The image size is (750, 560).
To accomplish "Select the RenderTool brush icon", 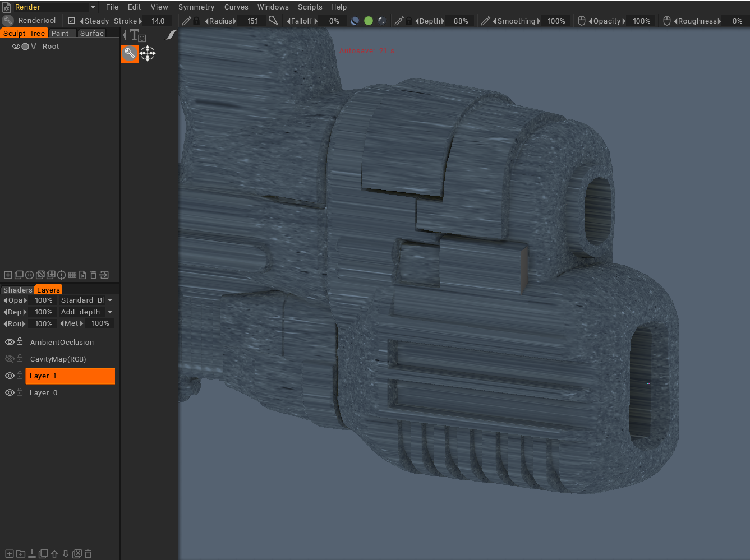I will pos(7,20).
